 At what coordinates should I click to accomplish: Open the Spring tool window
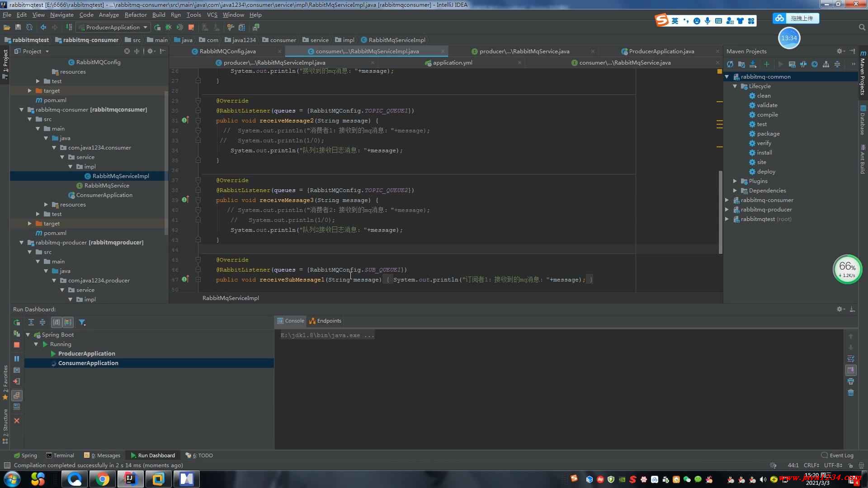point(26,455)
